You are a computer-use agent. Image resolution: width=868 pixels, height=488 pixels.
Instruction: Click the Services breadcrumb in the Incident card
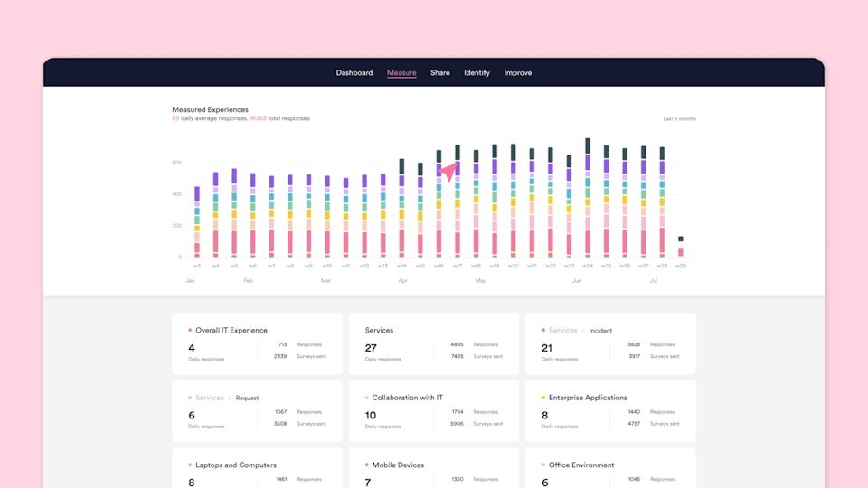[562, 331]
